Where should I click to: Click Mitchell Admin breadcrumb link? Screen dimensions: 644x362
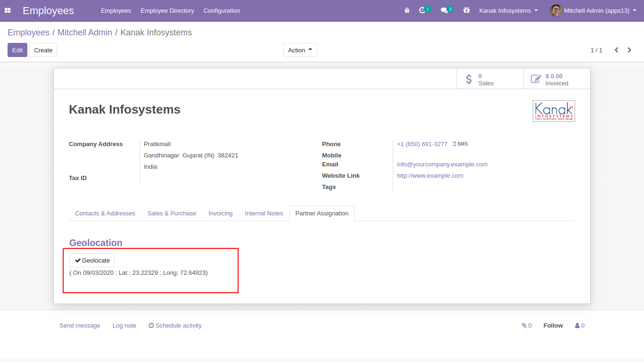pos(85,33)
